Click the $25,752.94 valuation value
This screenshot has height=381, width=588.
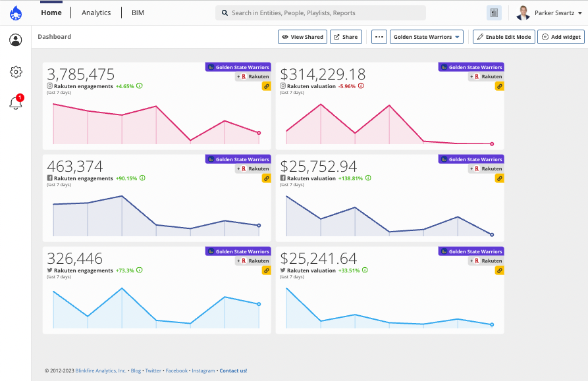[x=319, y=166]
